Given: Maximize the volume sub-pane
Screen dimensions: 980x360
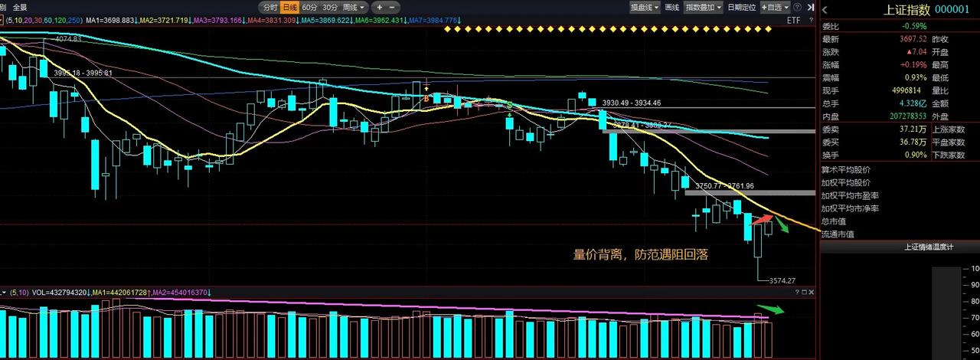Looking at the screenshot, I should tap(803, 293).
